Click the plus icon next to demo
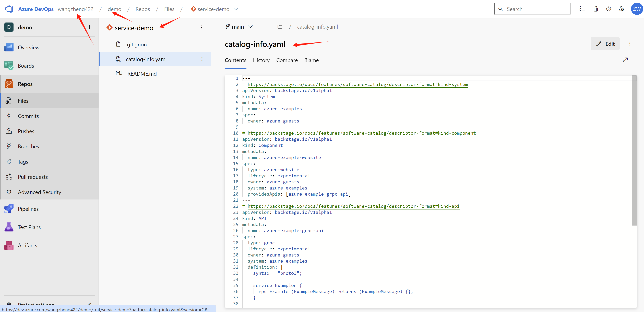Screen dimensions: 644x312 click(x=89, y=27)
